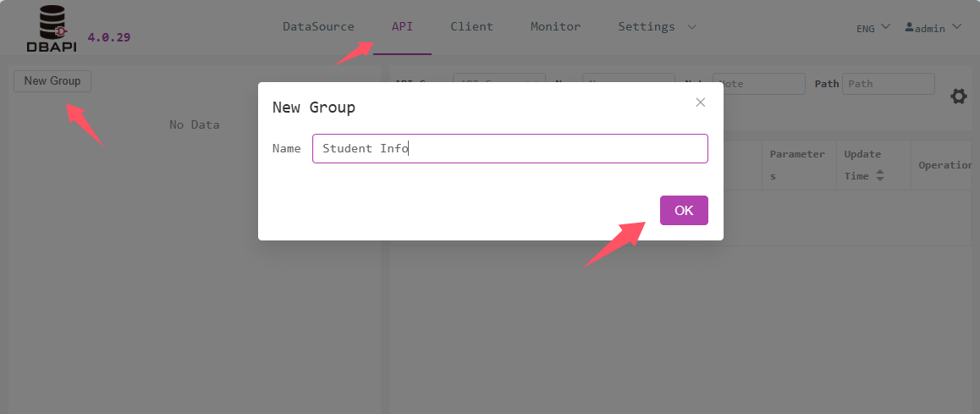980x414 pixels.
Task: Click the admin user icon
Action: pyautogui.click(x=910, y=28)
